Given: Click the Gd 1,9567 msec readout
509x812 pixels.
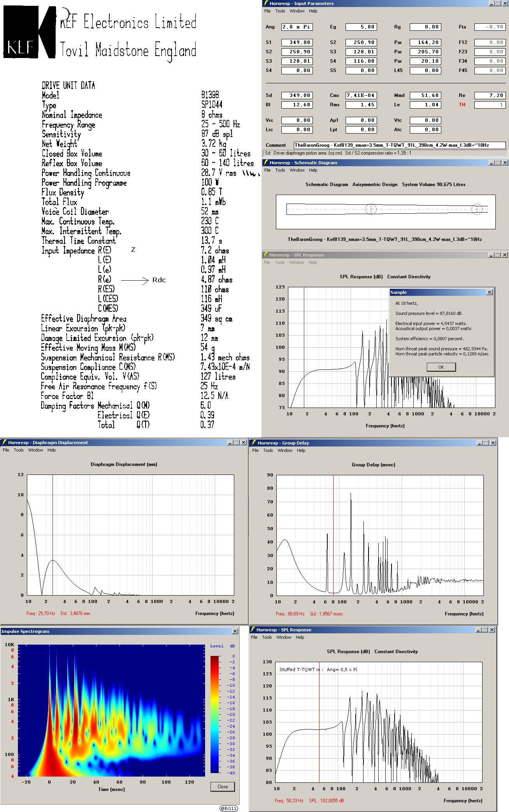Looking at the screenshot, I should click(326, 614).
